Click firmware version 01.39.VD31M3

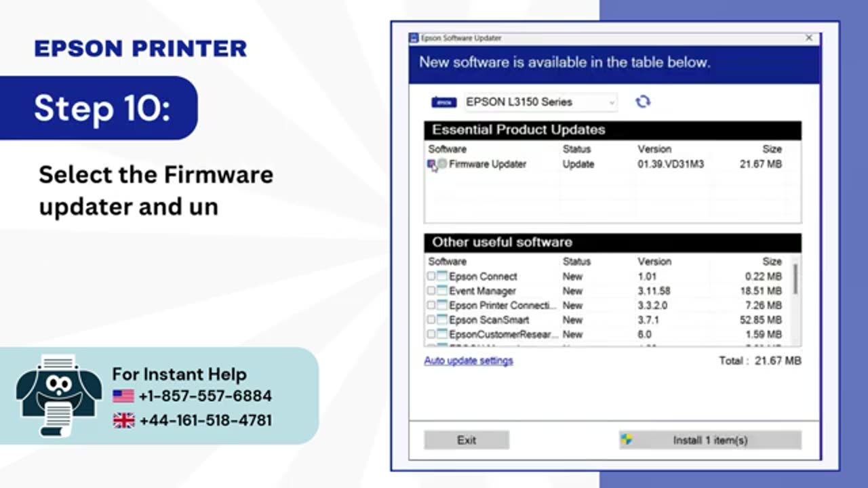pyautogui.click(x=671, y=164)
